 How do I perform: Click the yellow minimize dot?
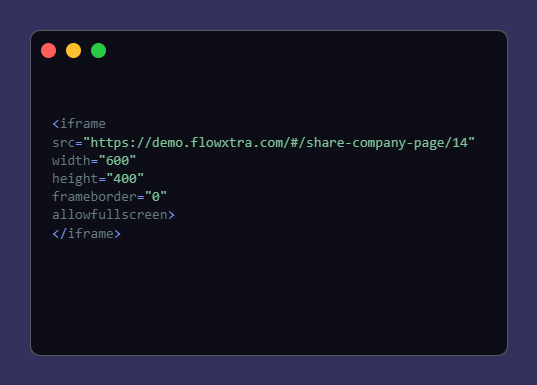74,51
